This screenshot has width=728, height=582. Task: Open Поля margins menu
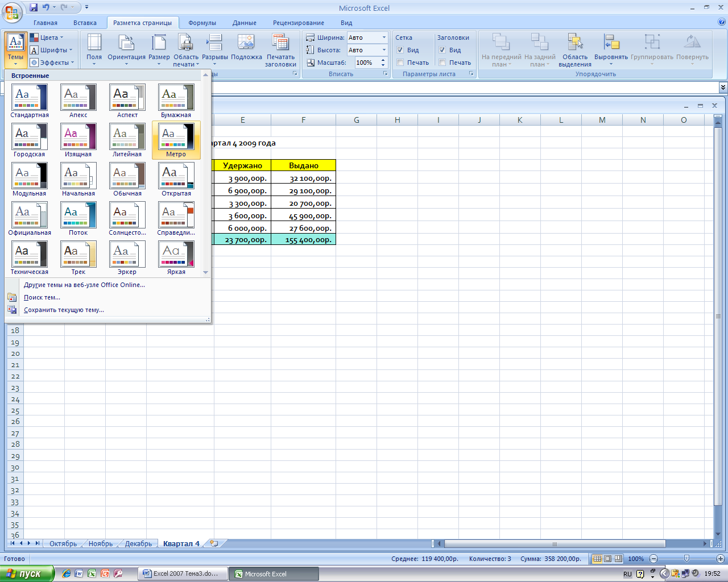[94, 49]
